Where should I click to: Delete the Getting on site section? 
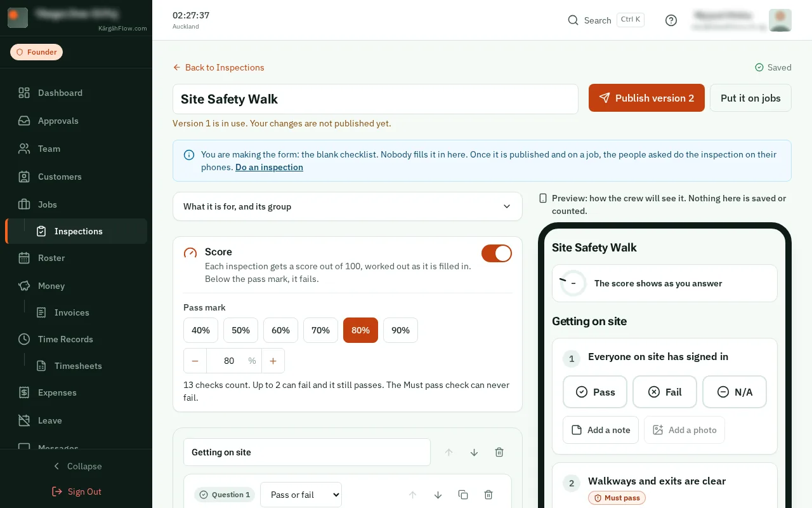click(499, 452)
